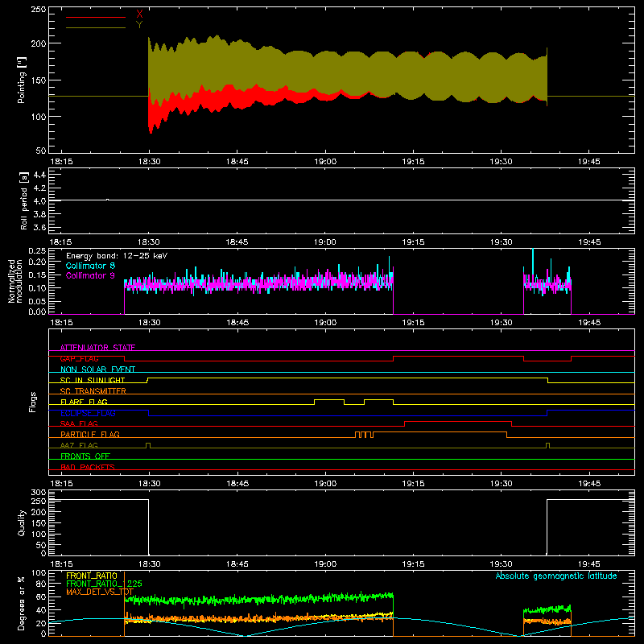The image size is (644, 644).
Task: Click the orange MAX_DET_VS_TOT legend label
Action: pos(100,592)
